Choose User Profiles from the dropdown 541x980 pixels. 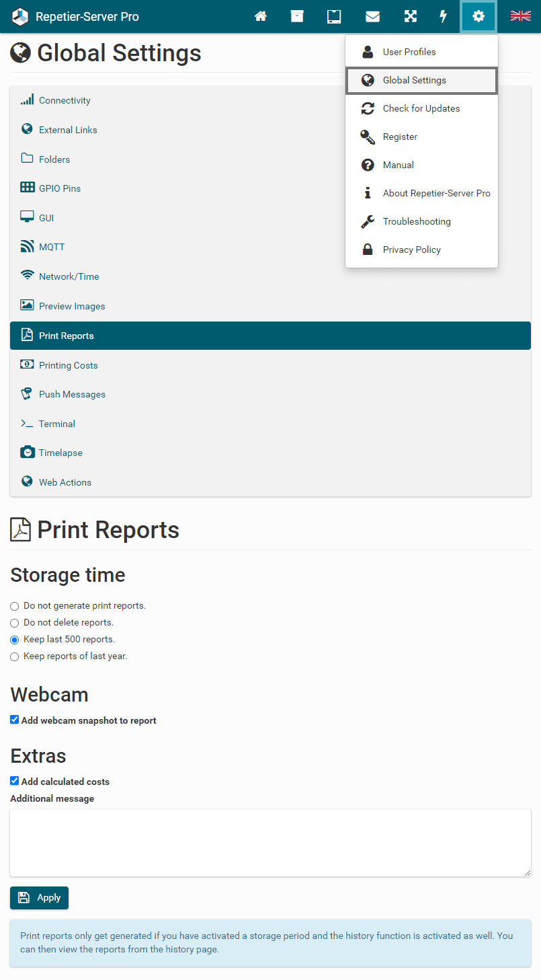coord(409,52)
